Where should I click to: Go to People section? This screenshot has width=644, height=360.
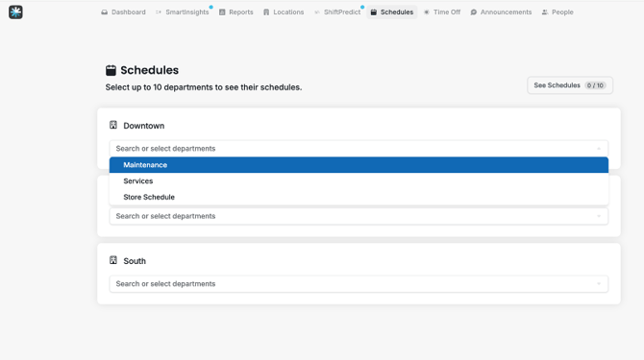coord(557,12)
